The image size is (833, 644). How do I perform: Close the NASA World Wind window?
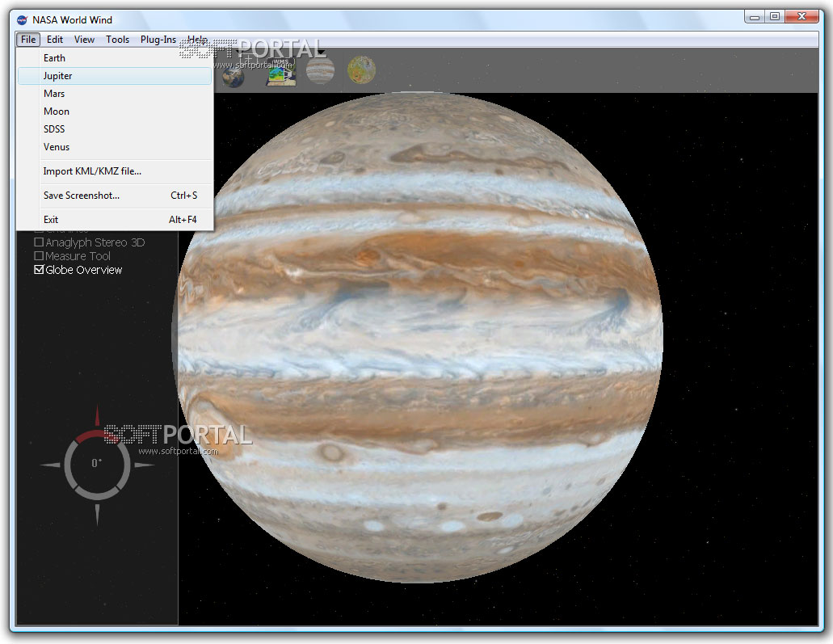802,16
